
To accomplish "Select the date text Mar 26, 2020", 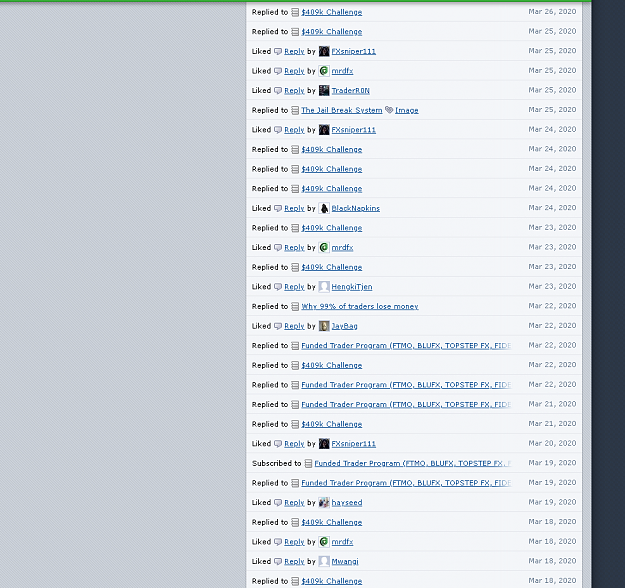I will [552, 12].
